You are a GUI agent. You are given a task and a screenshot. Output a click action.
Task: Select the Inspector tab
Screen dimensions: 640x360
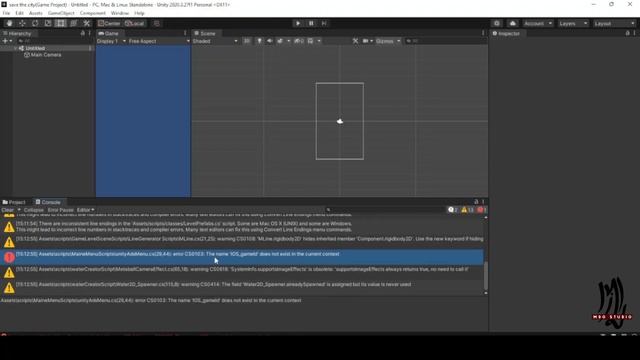506,33
